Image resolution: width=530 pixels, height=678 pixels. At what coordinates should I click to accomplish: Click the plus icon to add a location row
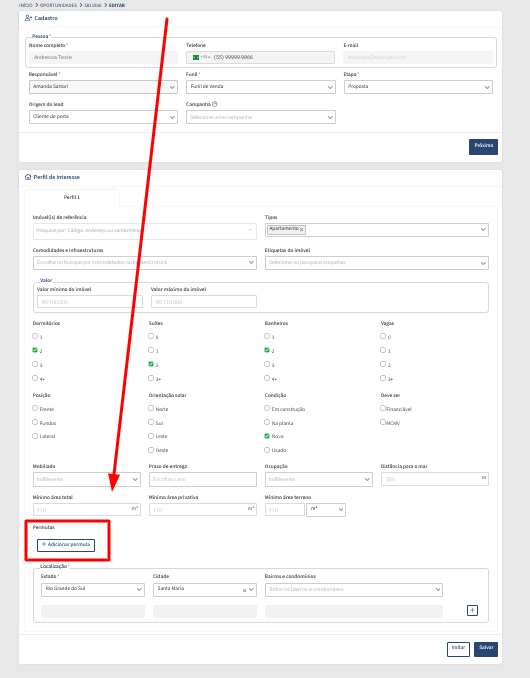click(472, 610)
